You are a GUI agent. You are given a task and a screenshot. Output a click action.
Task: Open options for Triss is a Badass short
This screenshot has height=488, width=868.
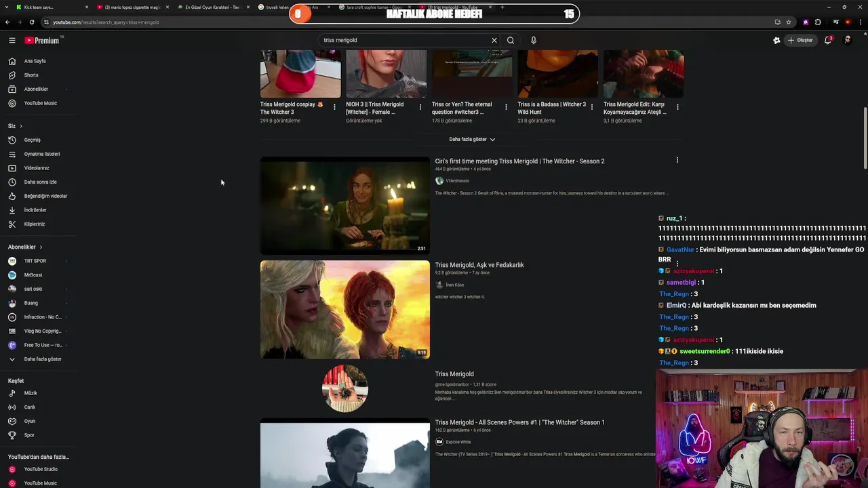[592, 107]
